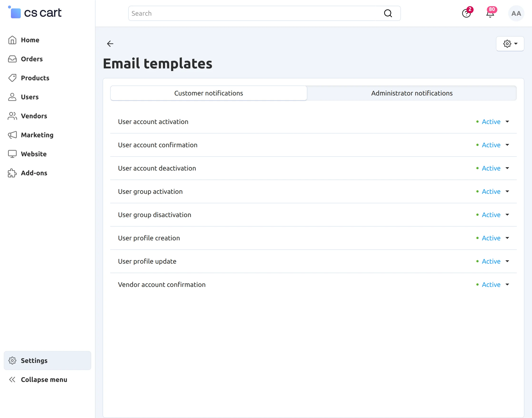Expand status dropdown for Vendor account confirmation
532x418 pixels.
pyautogui.click(x=493, y=284)
